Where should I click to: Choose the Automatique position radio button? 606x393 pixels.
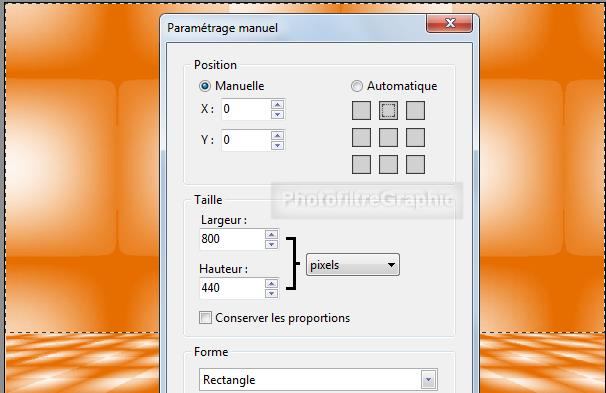[x=356, y=86]
